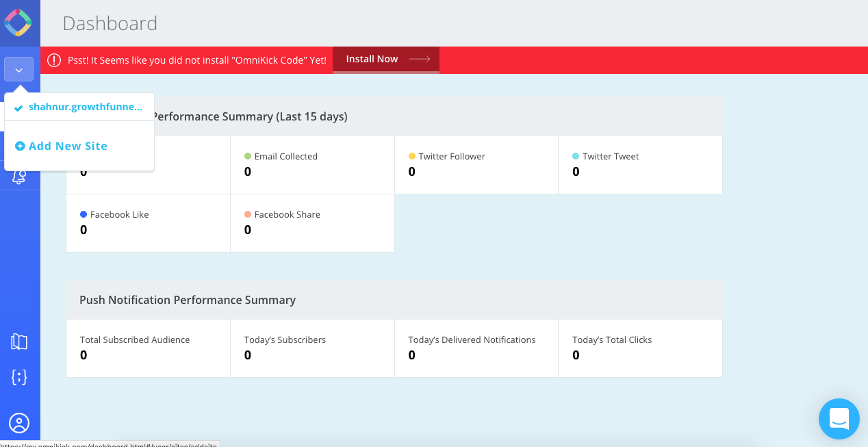Click the Twitter Follower stat card
Image resolution: width=868 pixels, height=447 pixels.
tap(476, 165)
